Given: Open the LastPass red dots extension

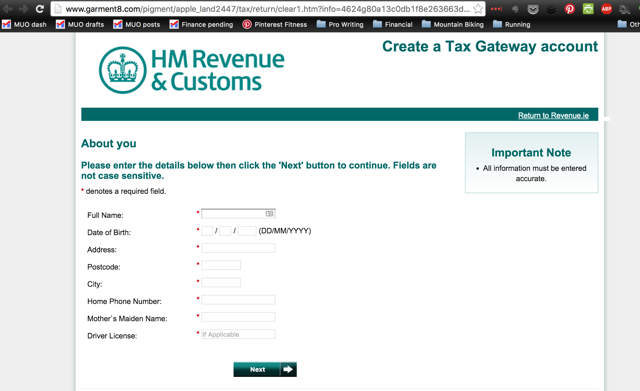Looking at the screenshot, I should 496,9.
